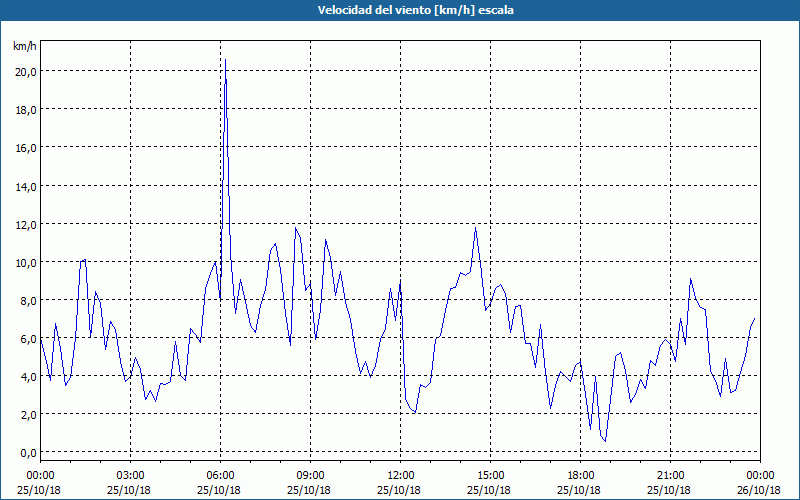Click the 'km/h' unit label
Image resolution: width=800 pixels, height=500 pixels.
point(25,47)
